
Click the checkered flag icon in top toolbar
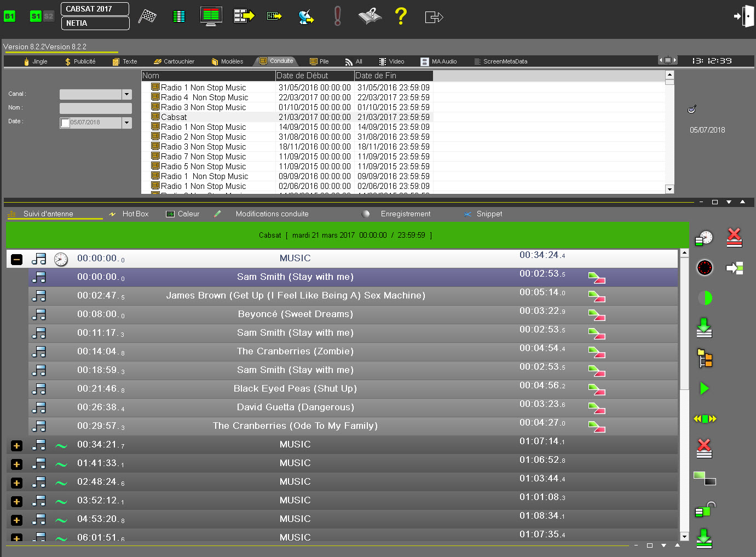pos(147,16)
